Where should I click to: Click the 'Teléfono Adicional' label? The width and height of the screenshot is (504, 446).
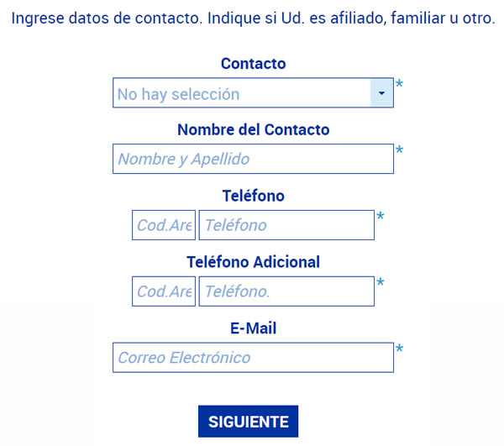[254, 262]
